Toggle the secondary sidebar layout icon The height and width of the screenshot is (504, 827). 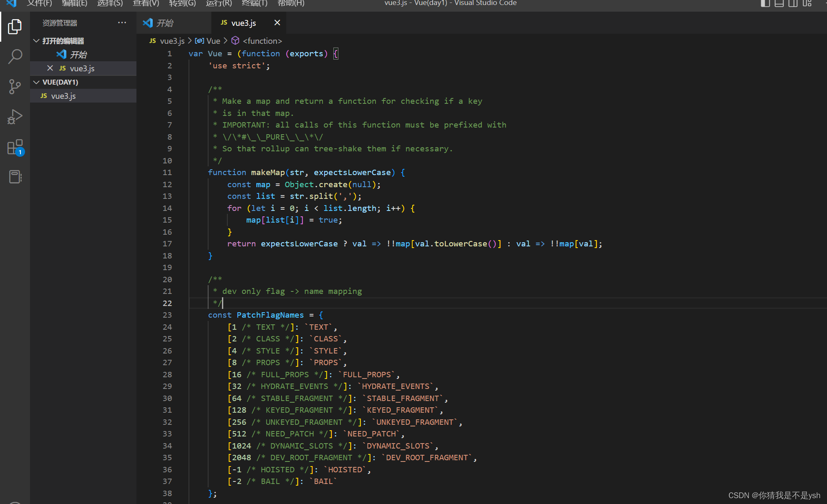coord(793,3)
